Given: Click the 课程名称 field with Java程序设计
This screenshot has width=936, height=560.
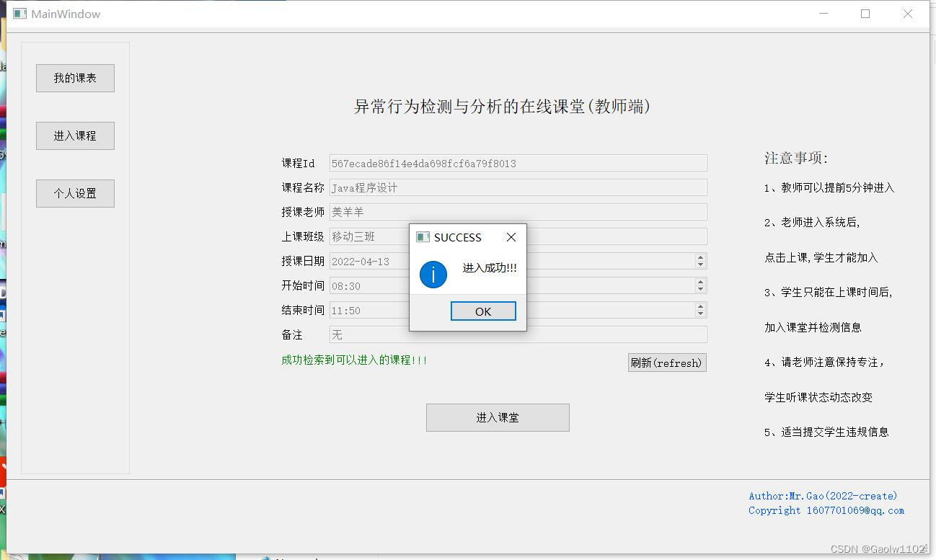Looking at the screenshot, I should tap(518, 187).
